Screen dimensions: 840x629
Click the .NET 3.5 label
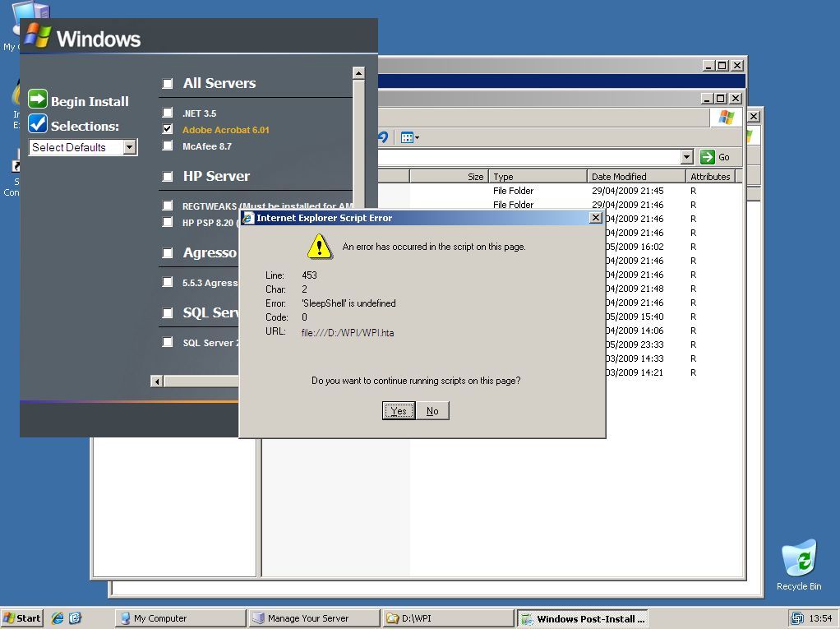click(x=199, y=113)
